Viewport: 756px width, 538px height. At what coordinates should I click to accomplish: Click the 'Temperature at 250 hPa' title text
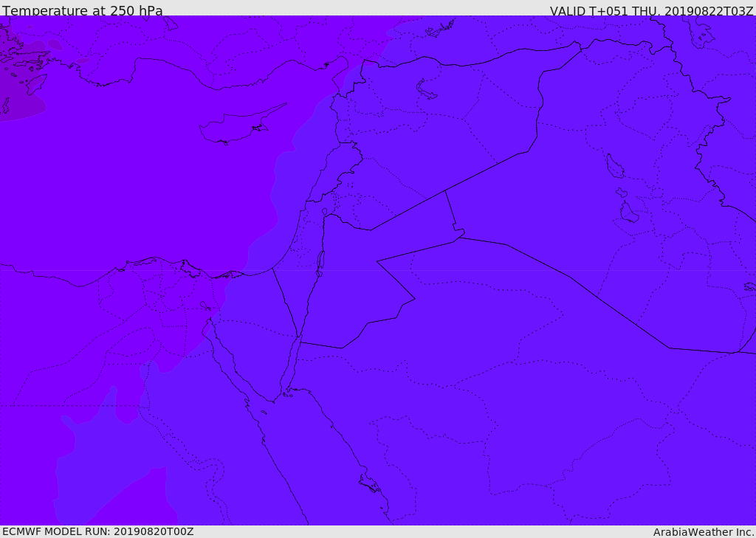[x=83, y=10]
